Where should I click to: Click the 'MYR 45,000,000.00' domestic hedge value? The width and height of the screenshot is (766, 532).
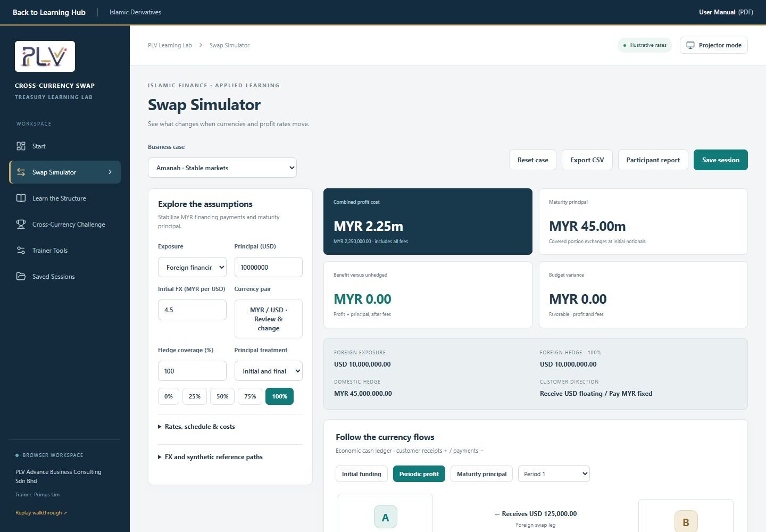coord(363,394)
